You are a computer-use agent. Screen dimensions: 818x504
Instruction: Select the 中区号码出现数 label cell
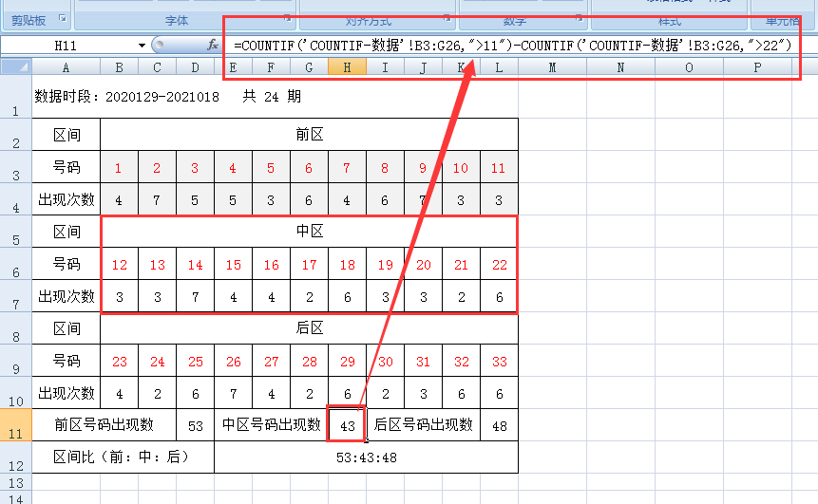(x=271, y=425)
